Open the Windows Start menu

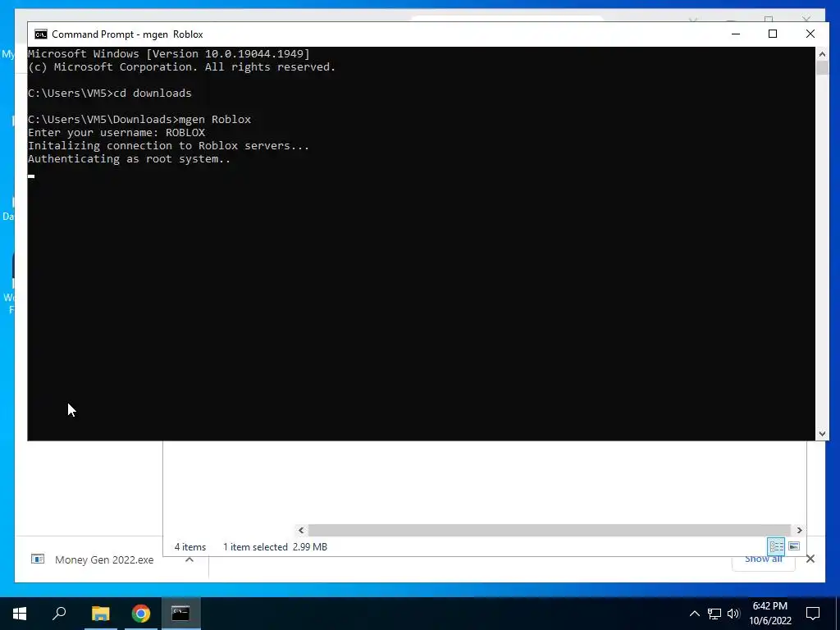pyautogui.click(x=20, y=614)
